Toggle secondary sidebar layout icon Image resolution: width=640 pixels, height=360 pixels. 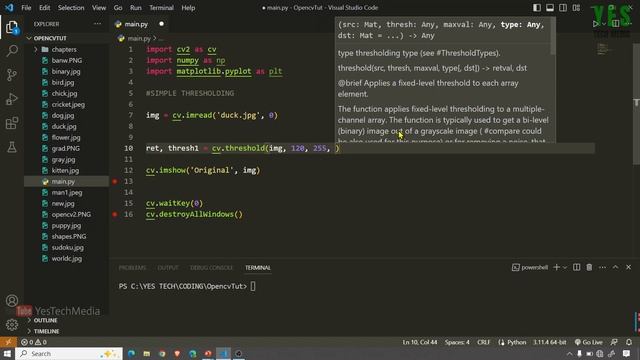[x=563, y=8]
